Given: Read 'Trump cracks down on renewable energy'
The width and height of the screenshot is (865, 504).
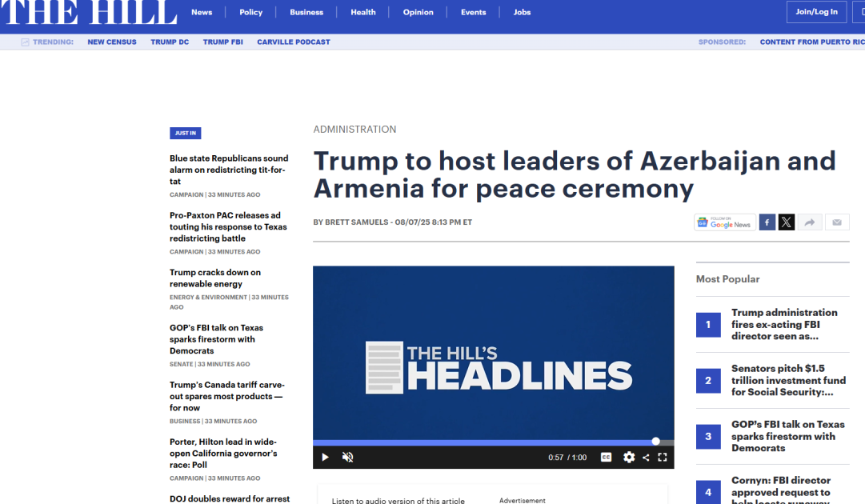Looking at the screenshot, I should (x=214, y=278).
